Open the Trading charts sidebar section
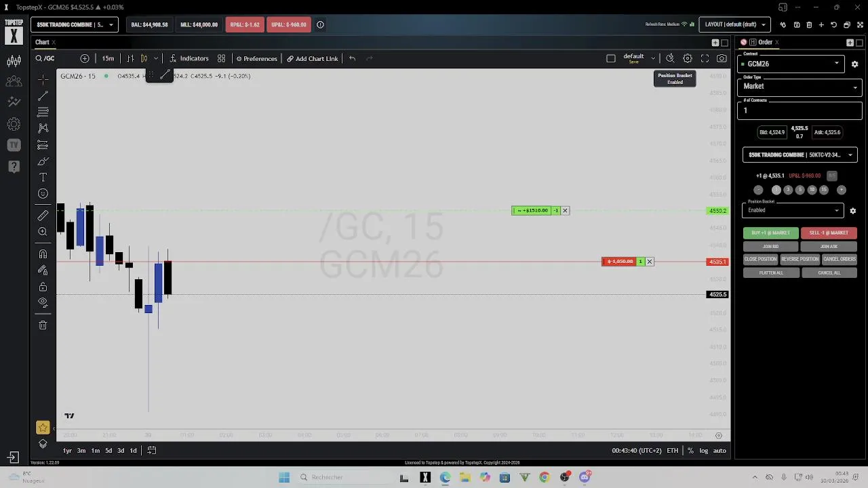Viewport: 868px width, 488px height. tap(14, 61)
